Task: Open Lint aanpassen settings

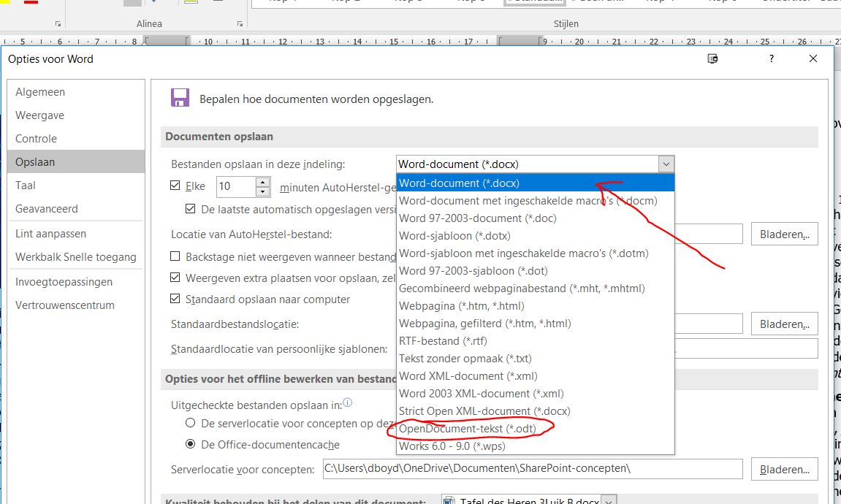Action: 76,234
